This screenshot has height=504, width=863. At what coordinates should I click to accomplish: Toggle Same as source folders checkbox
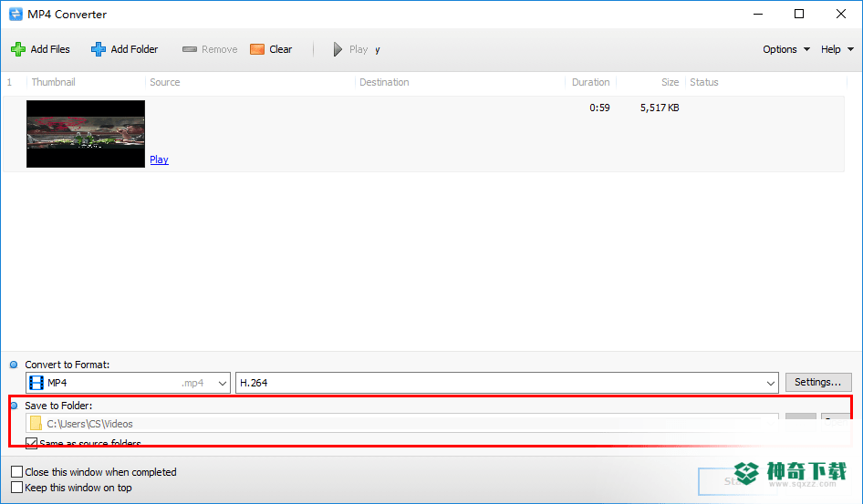[31, 443]
